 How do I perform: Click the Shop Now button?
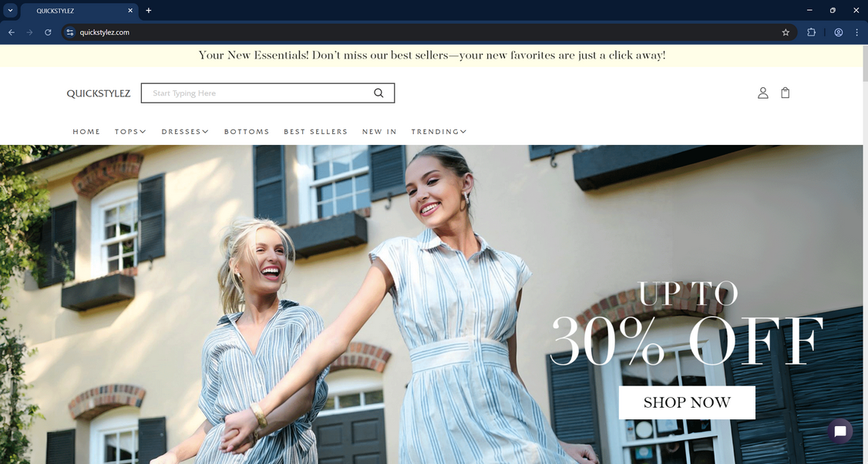click(686, 402)
